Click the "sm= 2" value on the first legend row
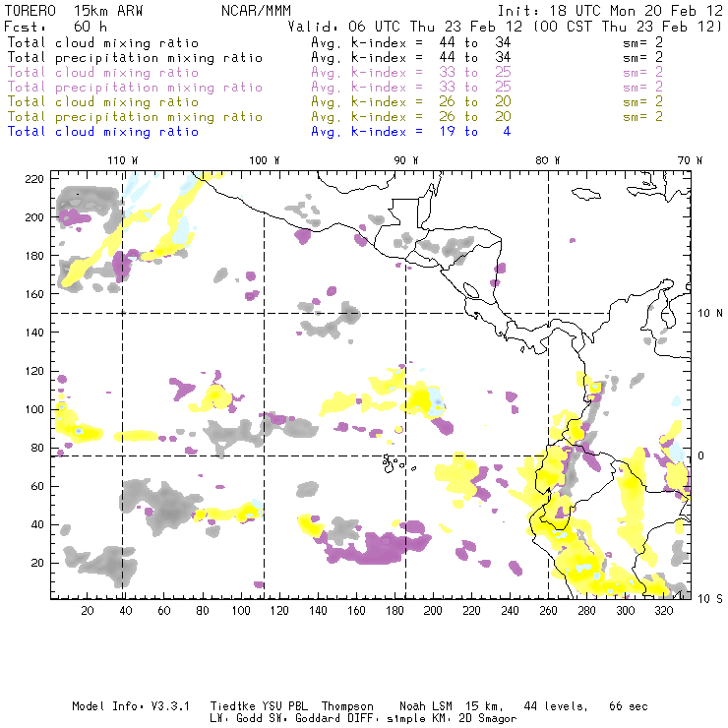The height and width of the screenshot is (728, 728). point(642,42)
